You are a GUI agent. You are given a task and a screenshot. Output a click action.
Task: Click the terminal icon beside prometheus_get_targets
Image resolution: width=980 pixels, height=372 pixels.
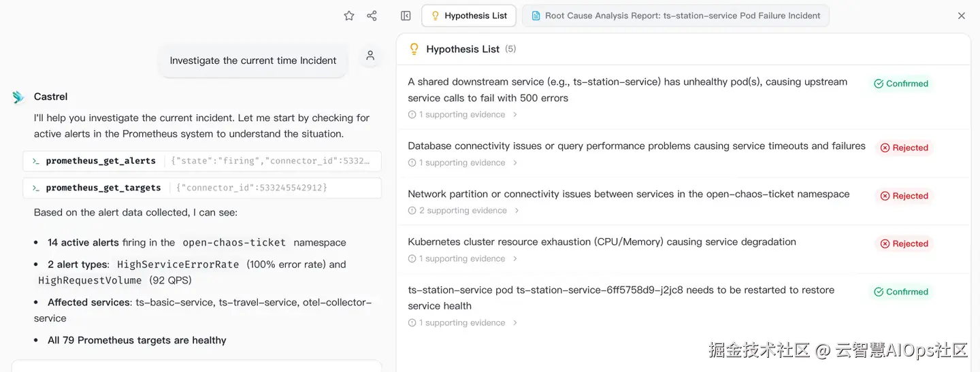tap(36, 188)
